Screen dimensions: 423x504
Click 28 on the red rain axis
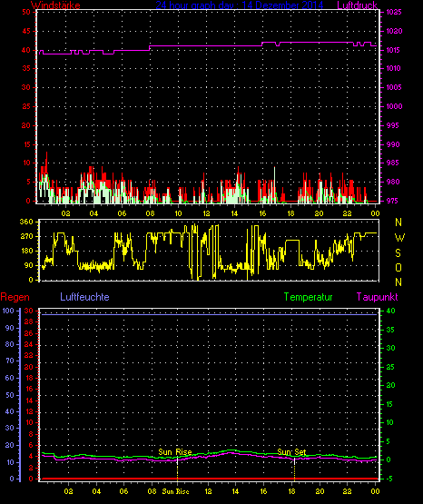point(29,322)
